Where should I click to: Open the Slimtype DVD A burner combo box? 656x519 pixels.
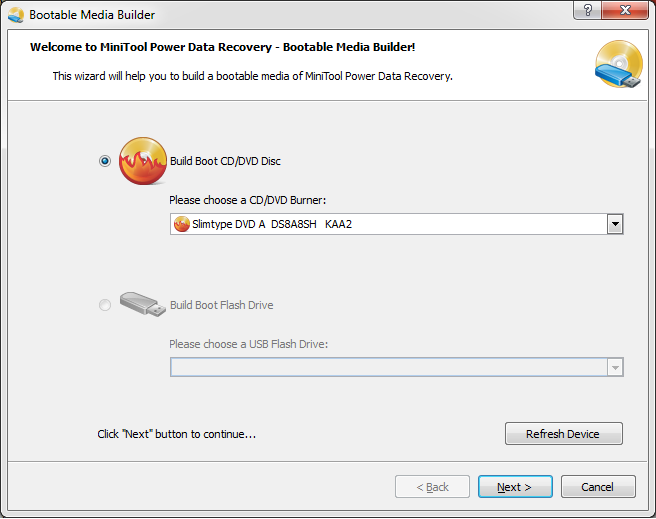(397, 224)
